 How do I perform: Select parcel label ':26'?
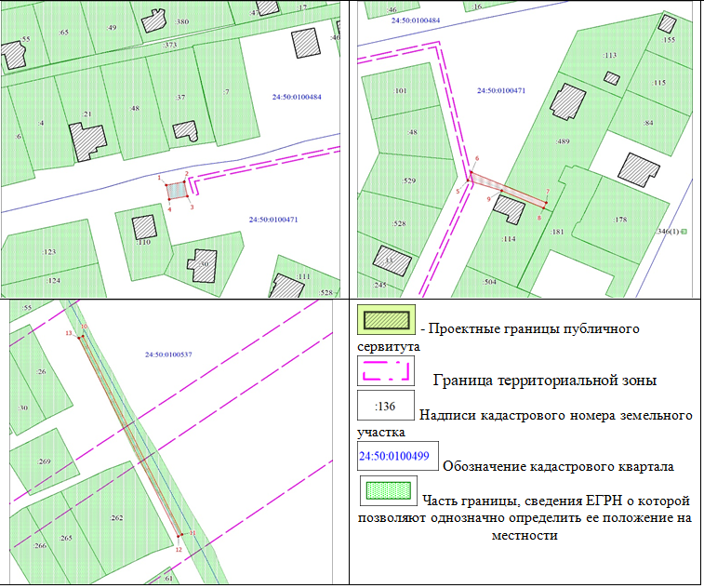[41, 371]
